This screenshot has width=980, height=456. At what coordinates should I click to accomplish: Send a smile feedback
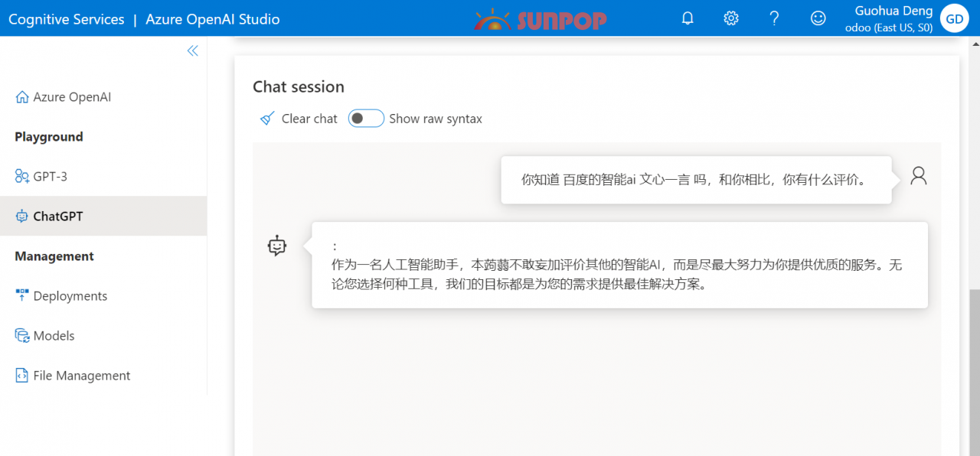click(818, 17)
